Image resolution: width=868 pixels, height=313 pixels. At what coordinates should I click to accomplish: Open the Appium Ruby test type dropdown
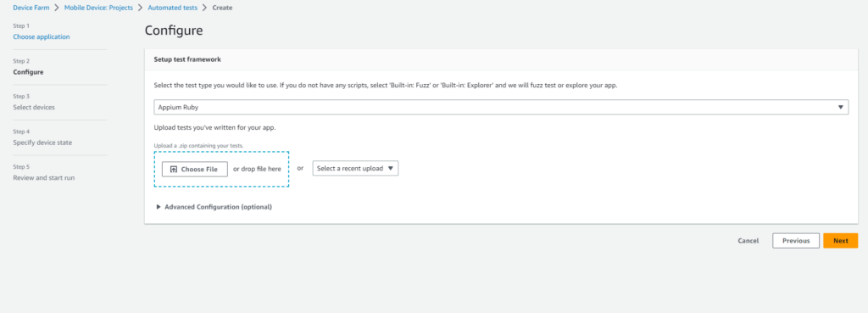(x=501, y=107)
